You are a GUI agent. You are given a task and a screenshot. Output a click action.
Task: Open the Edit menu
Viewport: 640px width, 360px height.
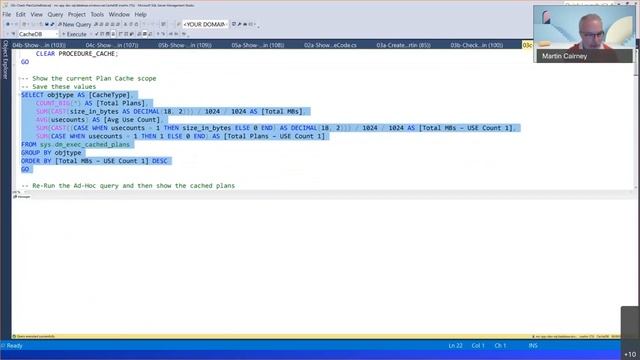tap(20, 14)
